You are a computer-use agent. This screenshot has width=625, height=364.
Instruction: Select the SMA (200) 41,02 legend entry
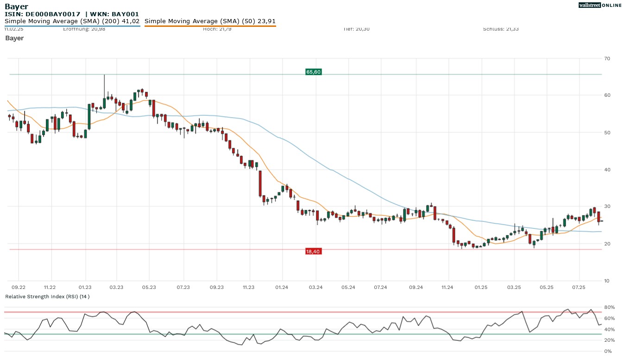tap(72, 21)
